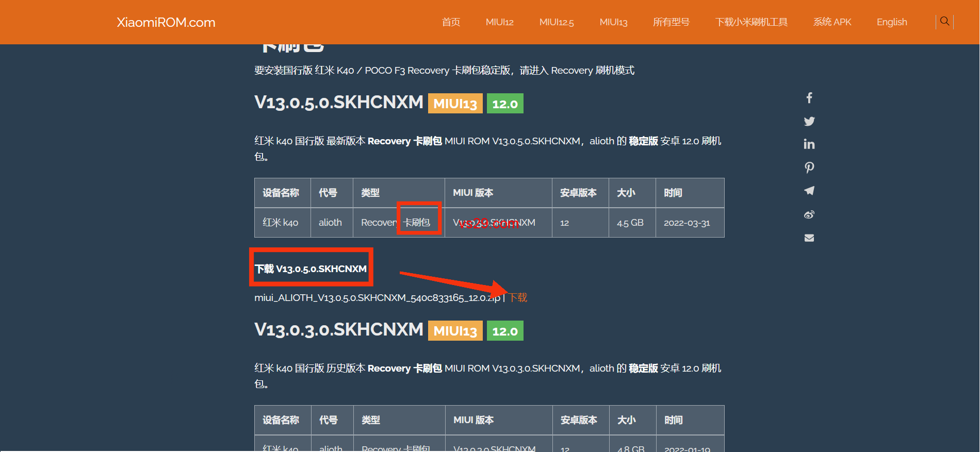
Task: Share the page on Pinterest
Action: 809,168
